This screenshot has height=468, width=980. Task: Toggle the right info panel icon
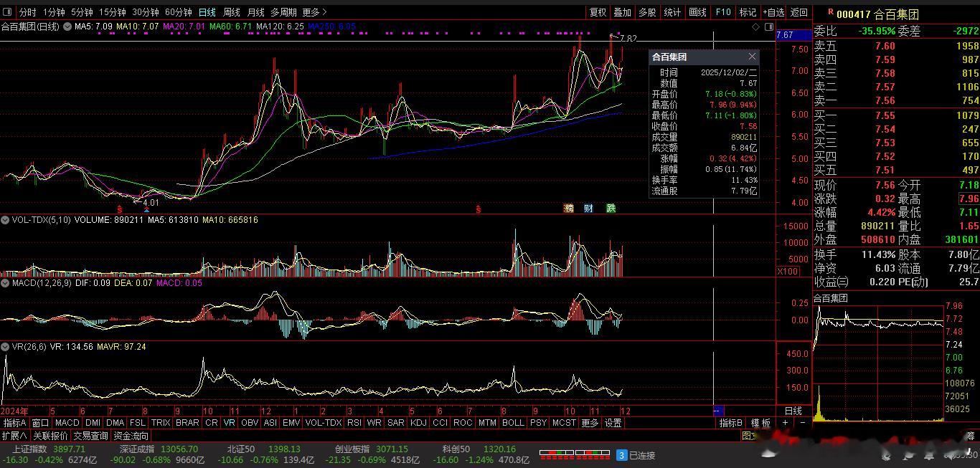(768, 27)
